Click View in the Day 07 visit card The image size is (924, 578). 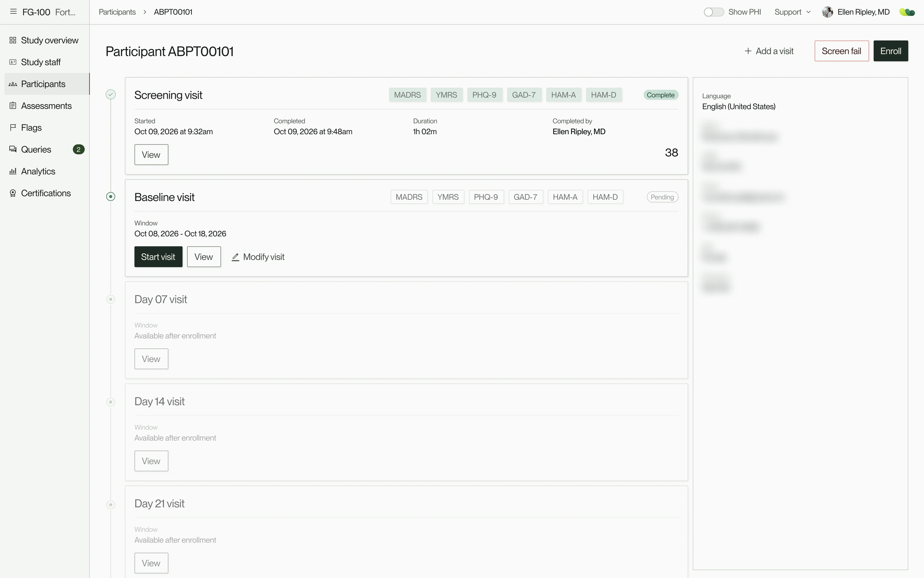tap(151, 359)
